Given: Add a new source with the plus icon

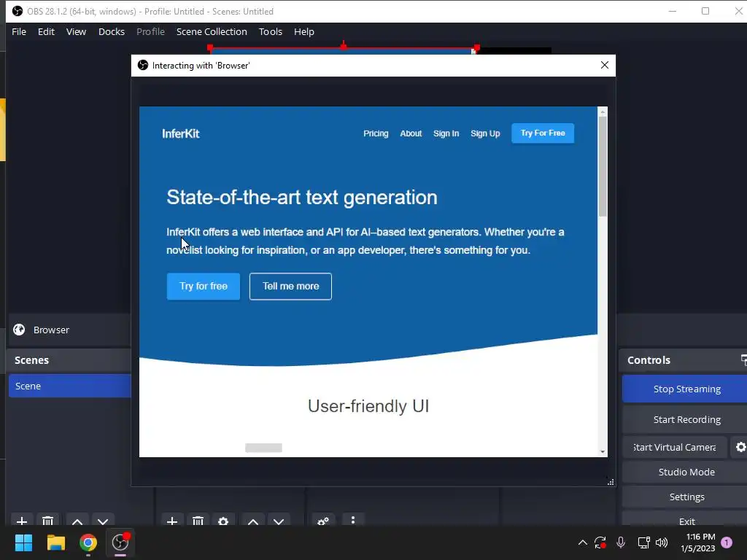Looking at the screenshot, I should point(172,521).
